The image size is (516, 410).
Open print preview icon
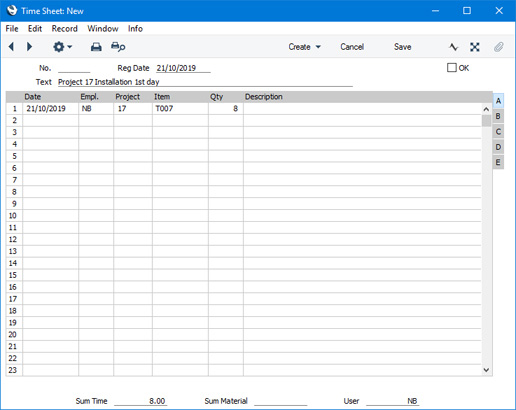tap(118, 47)
